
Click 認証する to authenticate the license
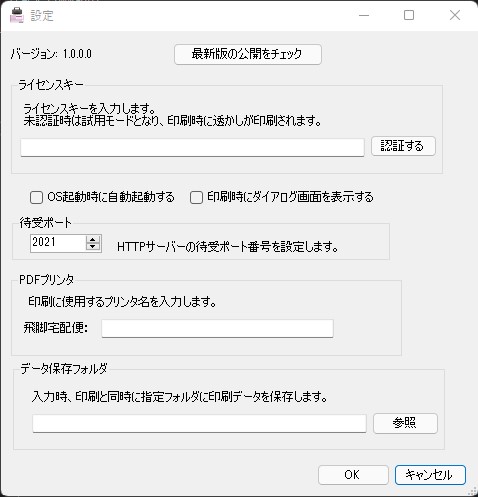[403, 146]
